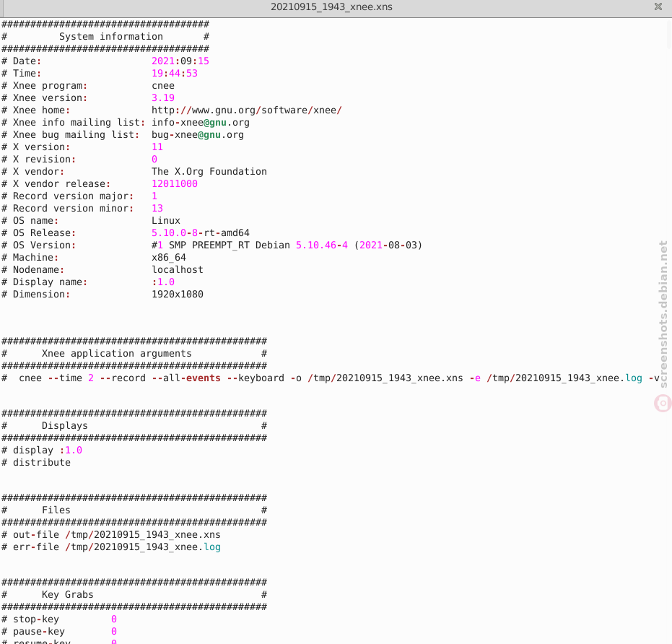This screenshot has height=644, width=672.
Task: Click the Display name value :1.0
Action: pyautogui.click(x=163, y=282)
